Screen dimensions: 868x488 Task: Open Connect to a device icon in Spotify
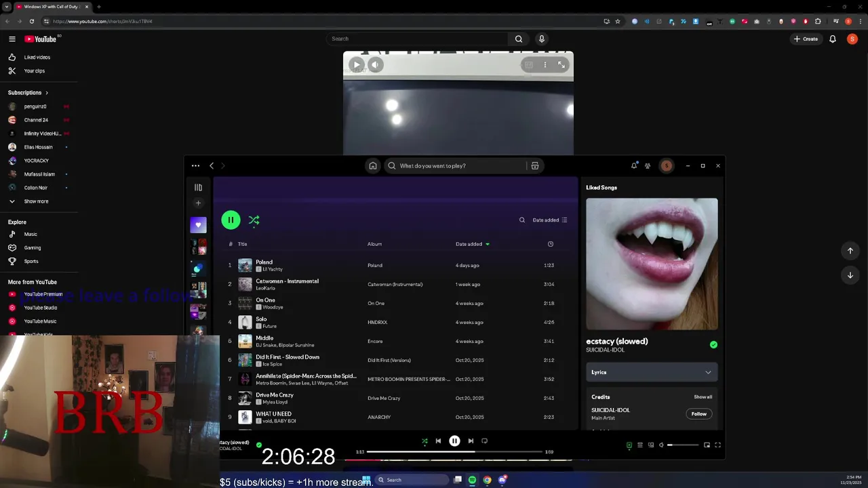pos(651,445)
